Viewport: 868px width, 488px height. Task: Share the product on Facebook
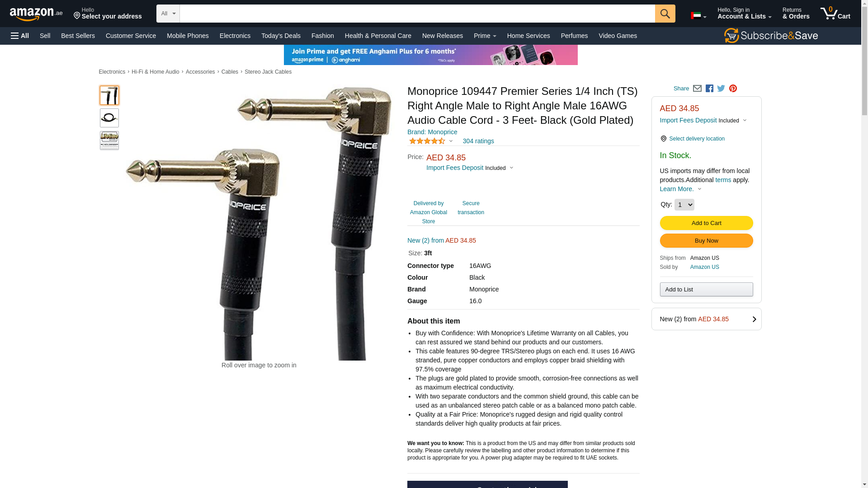[709, 89]
